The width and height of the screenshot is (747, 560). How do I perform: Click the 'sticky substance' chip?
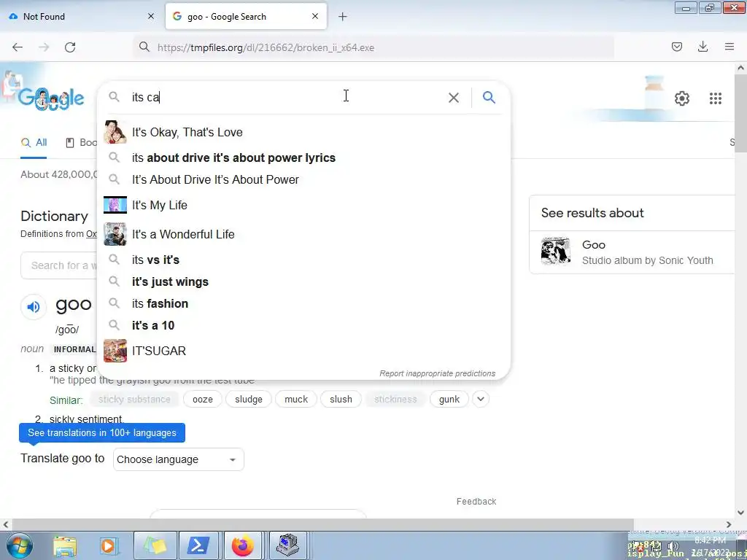[x=134, y=399]
